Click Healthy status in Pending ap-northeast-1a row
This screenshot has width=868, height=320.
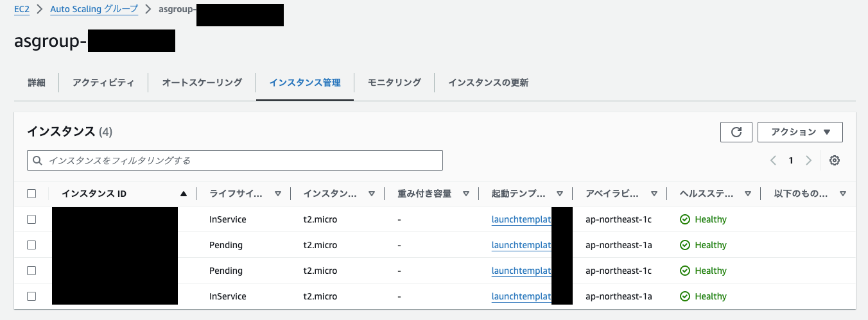click(704, 245)
